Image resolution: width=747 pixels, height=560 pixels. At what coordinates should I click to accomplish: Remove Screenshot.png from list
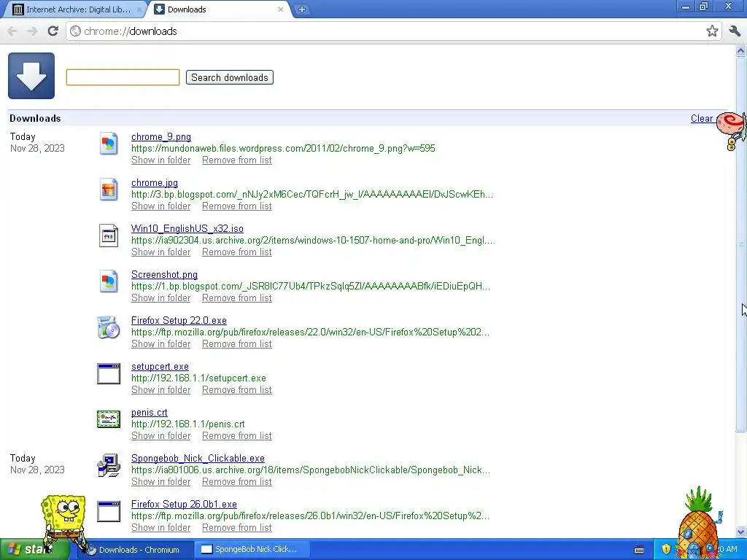(237, 298)
